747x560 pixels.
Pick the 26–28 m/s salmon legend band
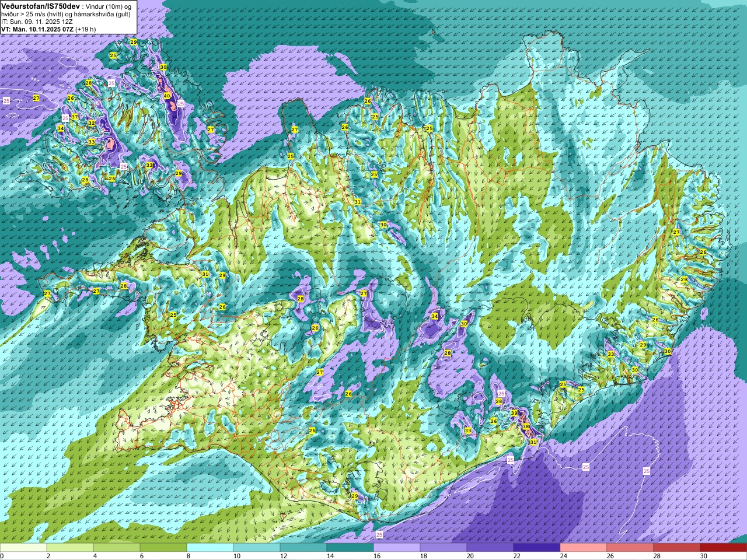click(630, 548)
